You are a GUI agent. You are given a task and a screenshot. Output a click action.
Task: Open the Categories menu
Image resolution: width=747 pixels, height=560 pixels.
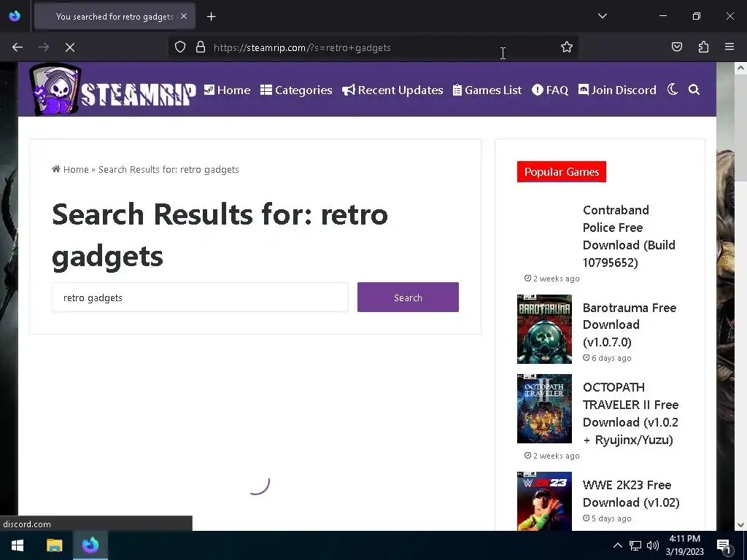[x=296, y=90]
